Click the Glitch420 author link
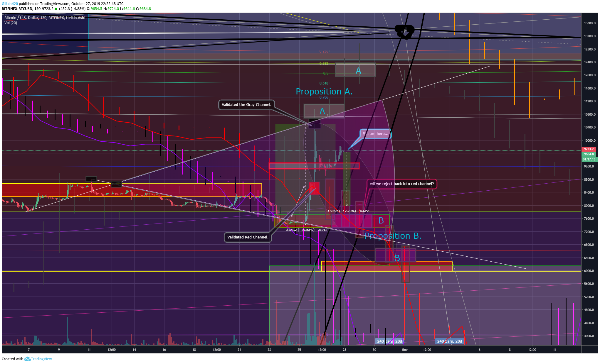The height and width of the screenshot is (364, 600). [x=10, y=4]
